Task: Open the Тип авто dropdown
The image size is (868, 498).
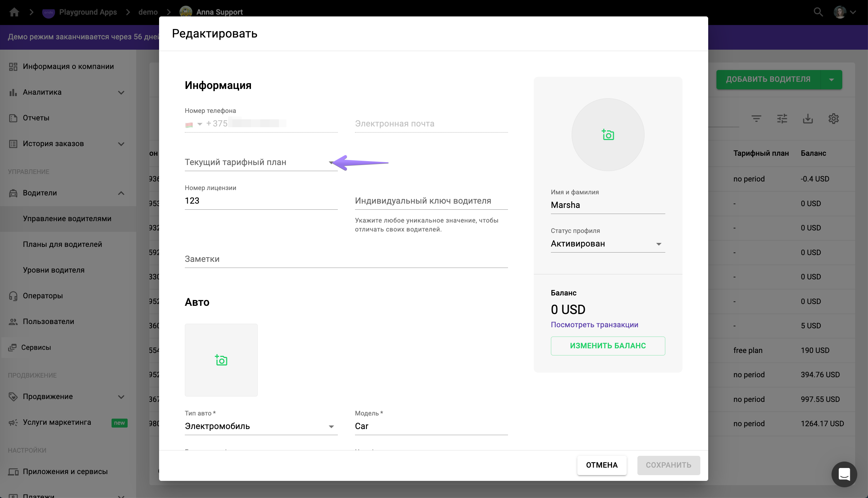Action: click(x=261, y=427)
